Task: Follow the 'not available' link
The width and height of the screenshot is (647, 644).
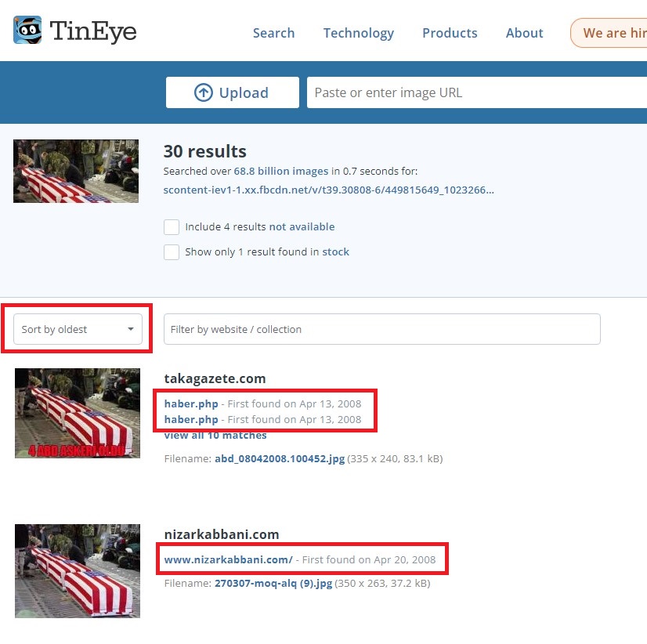Action: pyautogui.click(x=302, y=226)
